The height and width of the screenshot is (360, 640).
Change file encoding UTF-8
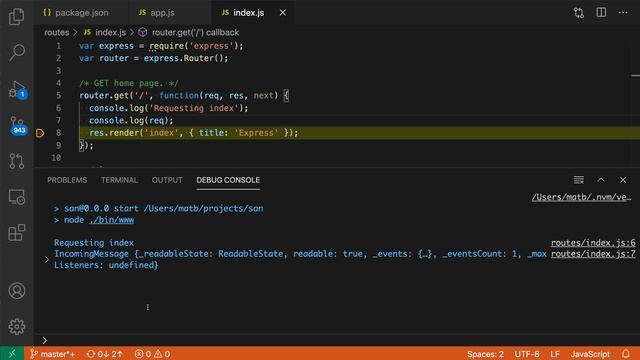point(527,353)
